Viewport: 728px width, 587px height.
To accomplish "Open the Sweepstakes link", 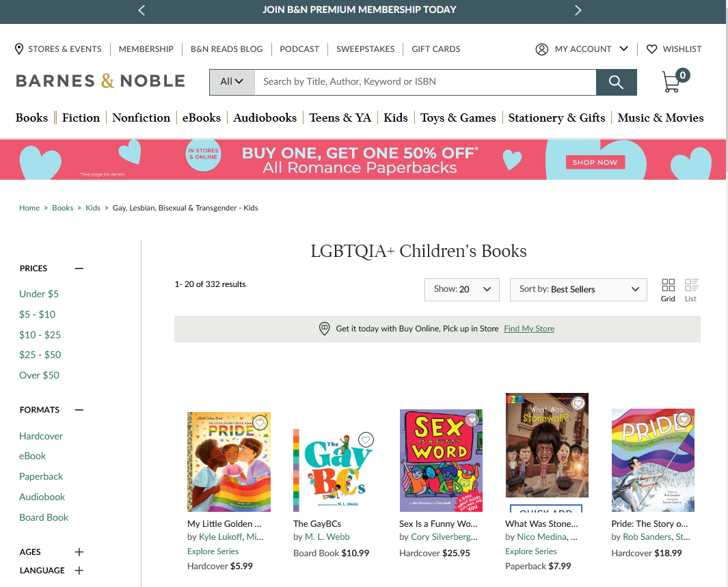I will tap(366, 49).
